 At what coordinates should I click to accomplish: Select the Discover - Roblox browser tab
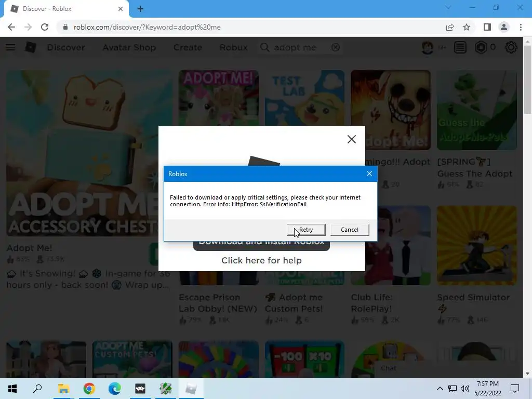[x=66, y=9]
